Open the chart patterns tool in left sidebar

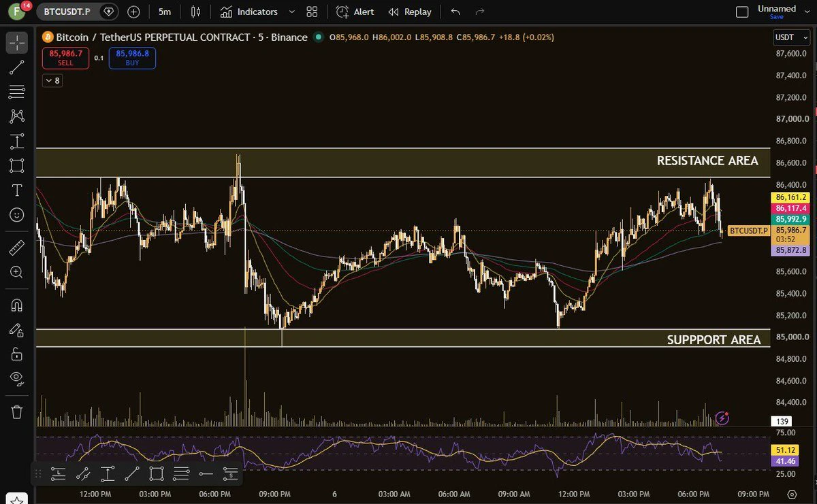(17, 116)
